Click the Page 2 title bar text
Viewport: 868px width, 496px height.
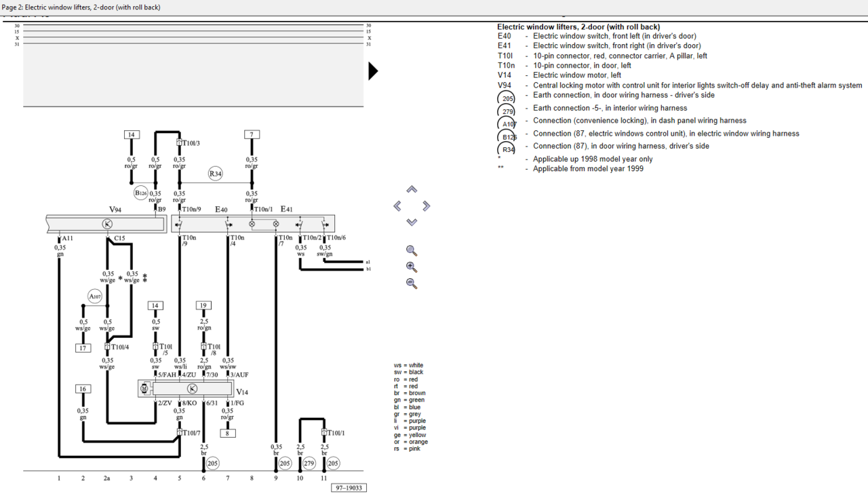81,7
